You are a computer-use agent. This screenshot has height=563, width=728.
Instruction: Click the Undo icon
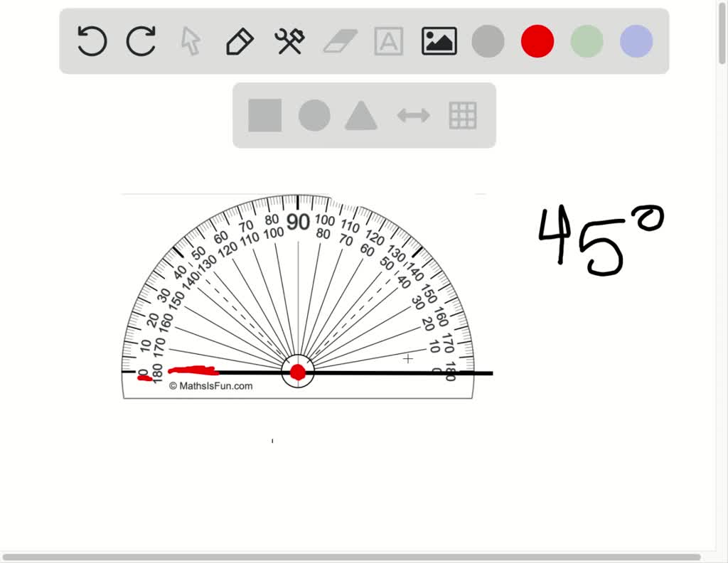click(92, 41)
